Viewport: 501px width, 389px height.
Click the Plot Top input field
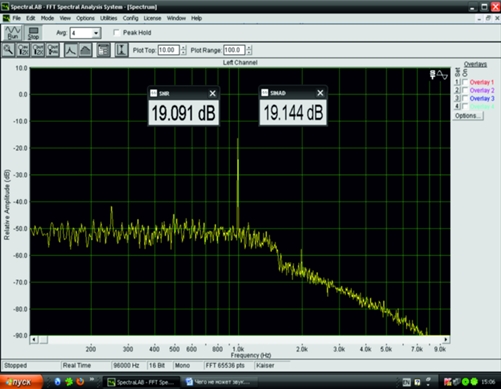(x=169, y=50)
